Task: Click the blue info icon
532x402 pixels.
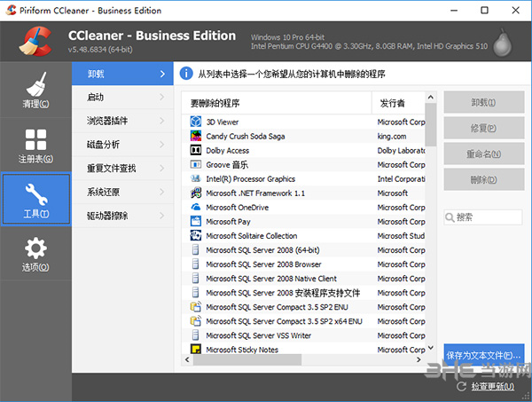Action: [x=186, y=74]
